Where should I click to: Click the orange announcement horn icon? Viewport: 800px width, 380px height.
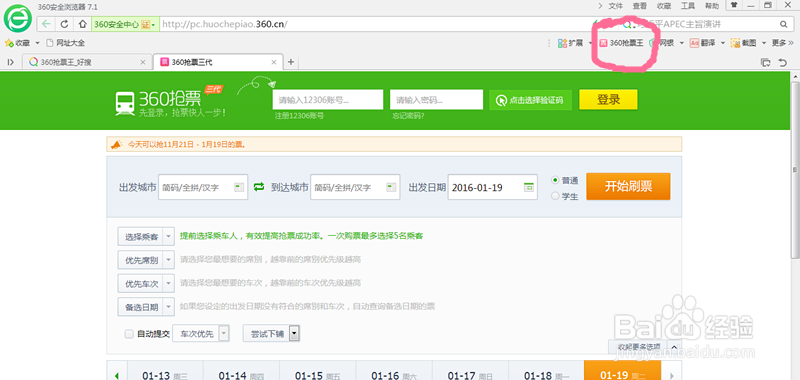coord(117,144)
